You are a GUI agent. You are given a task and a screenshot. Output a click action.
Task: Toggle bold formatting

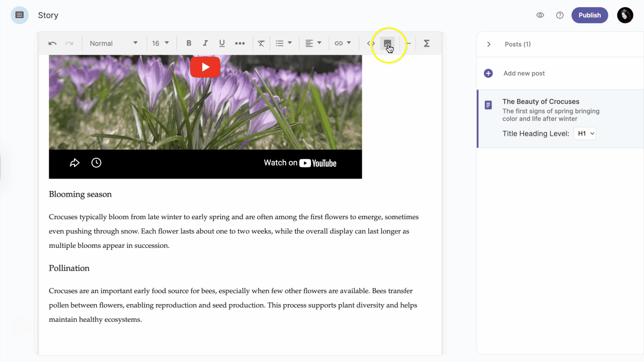pos(189,43)
